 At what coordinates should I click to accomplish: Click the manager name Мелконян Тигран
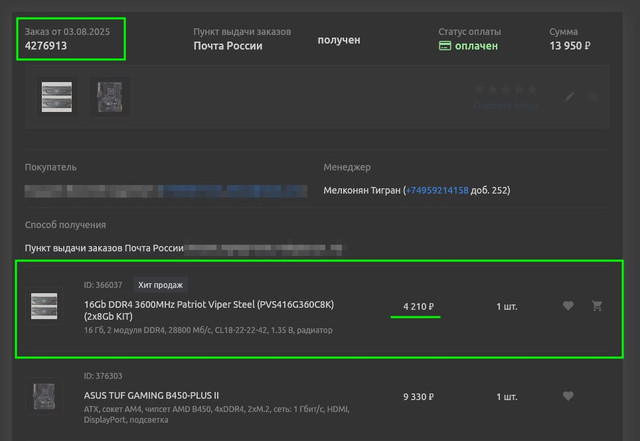point(362,190)
